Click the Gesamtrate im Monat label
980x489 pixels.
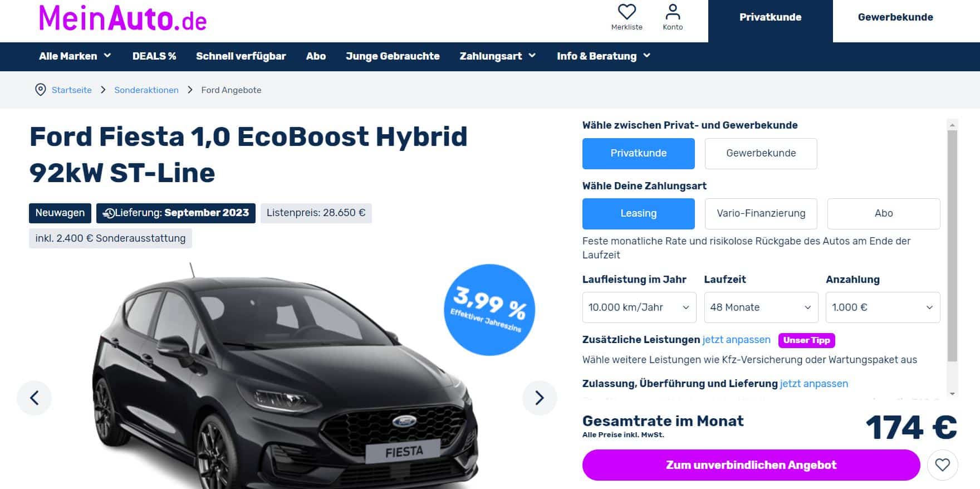point(663,421)
